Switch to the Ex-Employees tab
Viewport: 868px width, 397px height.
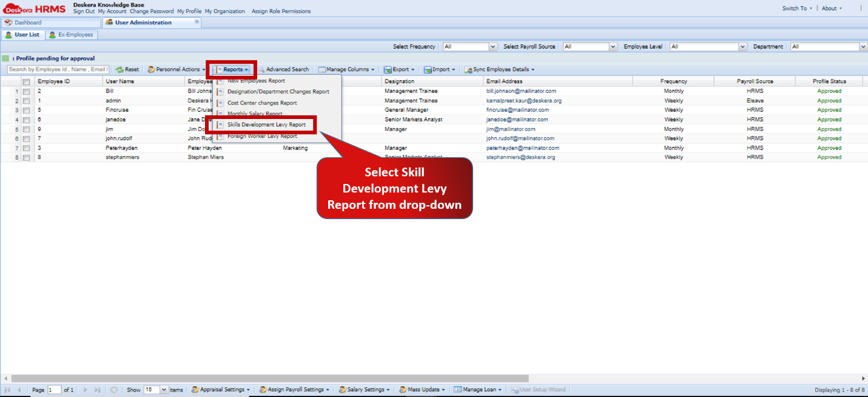(x=72, y=35)
